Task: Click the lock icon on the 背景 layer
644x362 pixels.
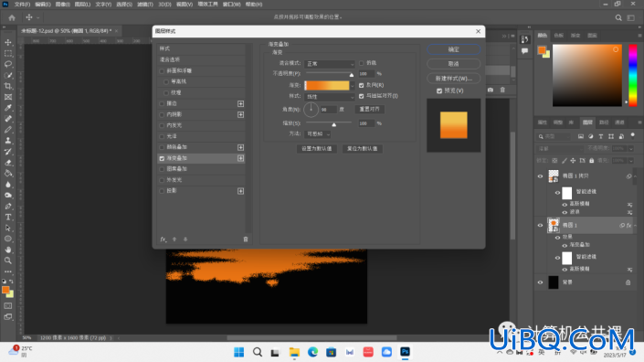Action: click(628, 282)
